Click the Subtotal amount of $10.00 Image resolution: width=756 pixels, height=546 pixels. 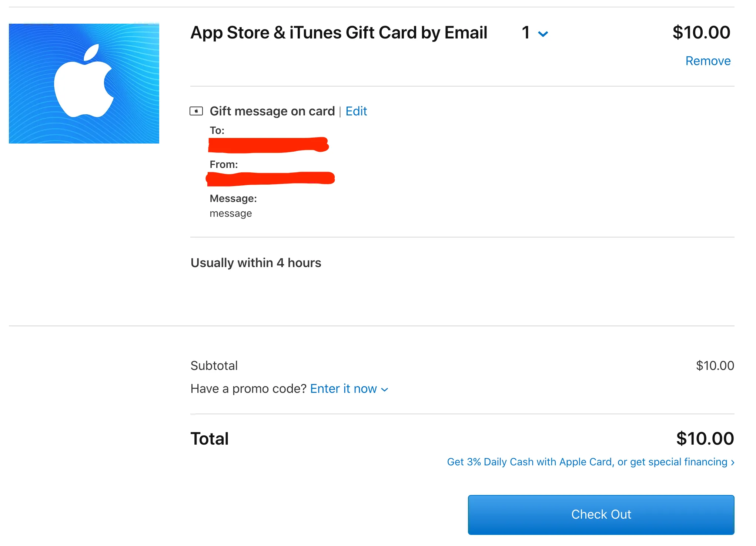[x=715, y=365]
